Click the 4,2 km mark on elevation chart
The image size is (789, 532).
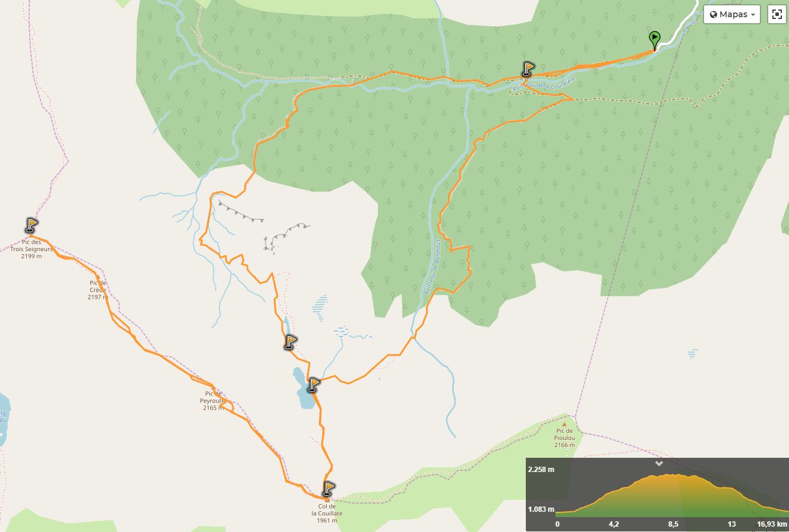coord(614,524)
